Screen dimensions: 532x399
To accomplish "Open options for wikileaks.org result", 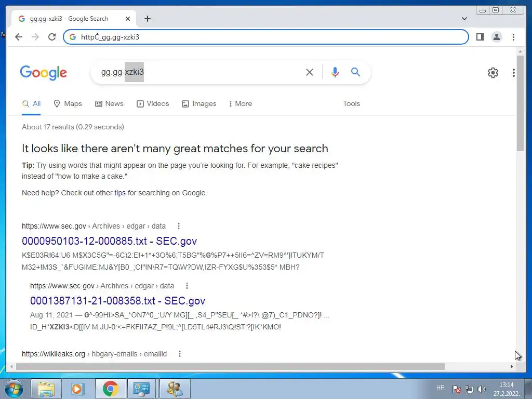I will [x=180, y=354].
